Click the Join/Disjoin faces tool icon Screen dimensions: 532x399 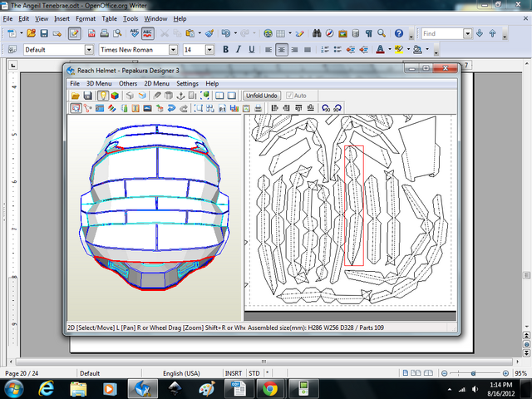pyautogui.click(x=87, y=108)
